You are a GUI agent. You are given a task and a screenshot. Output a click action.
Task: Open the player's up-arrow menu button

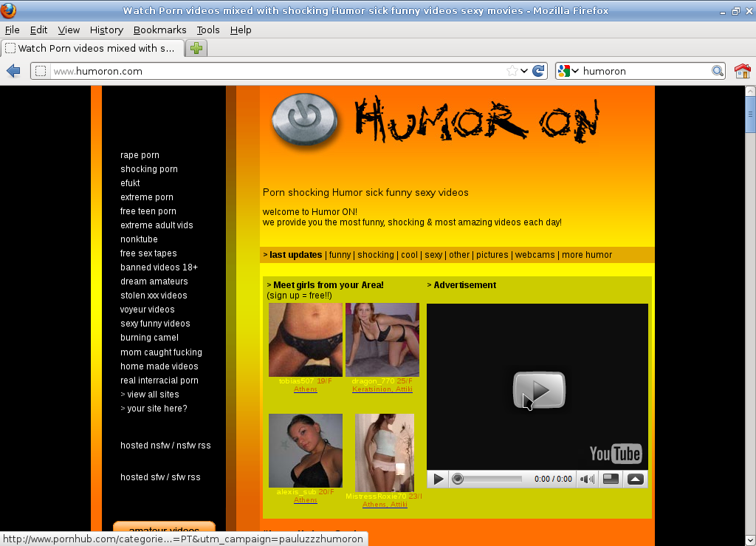click(636, 479)
